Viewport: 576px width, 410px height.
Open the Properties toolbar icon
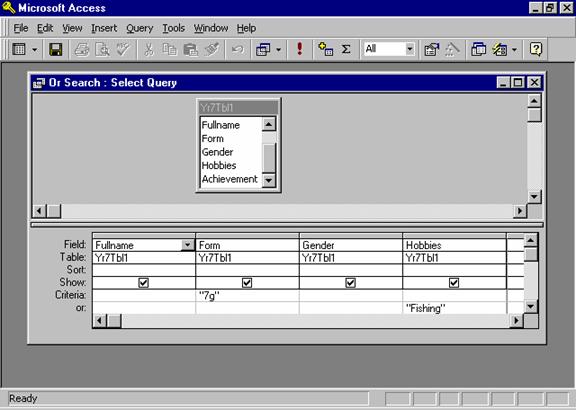click(432, 49)
